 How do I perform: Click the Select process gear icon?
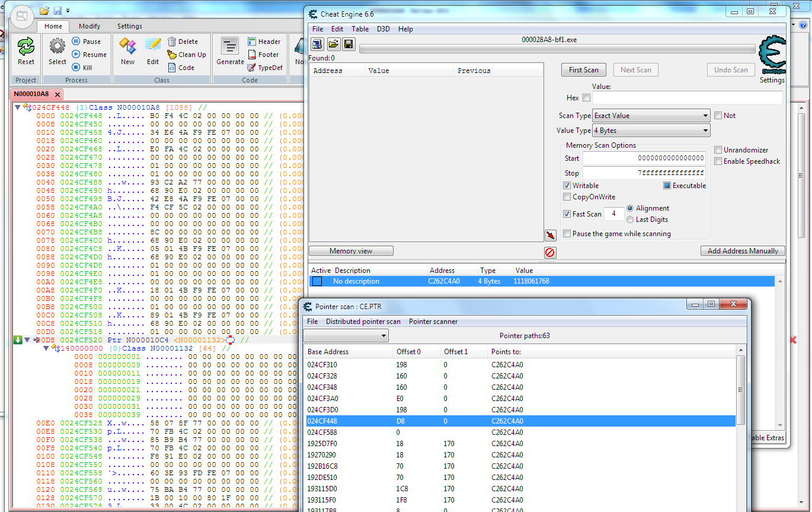pyautogui.click(x=57, y=46)
